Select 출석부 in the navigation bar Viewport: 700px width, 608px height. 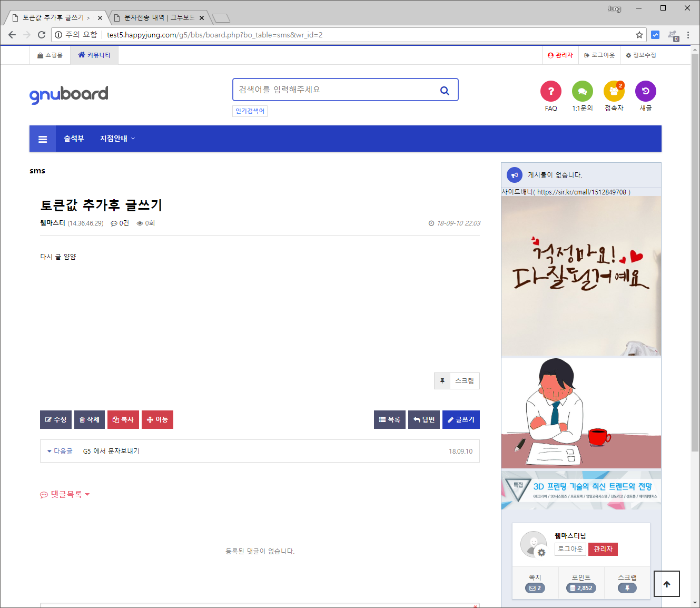pos(73,139)
